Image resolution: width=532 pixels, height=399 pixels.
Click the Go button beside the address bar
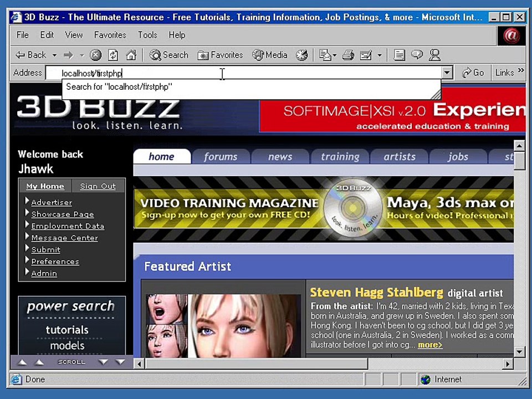[x=473, y=73]
